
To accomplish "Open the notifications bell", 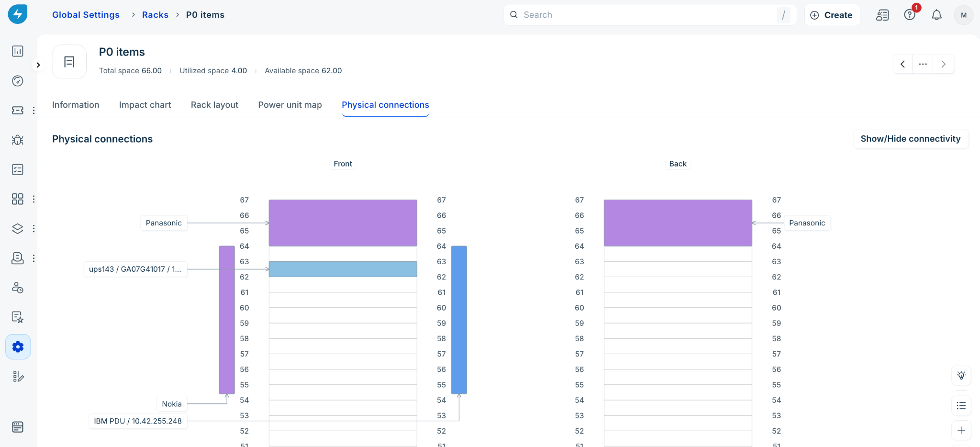I will pyautogui.click(x=936, y=15).
